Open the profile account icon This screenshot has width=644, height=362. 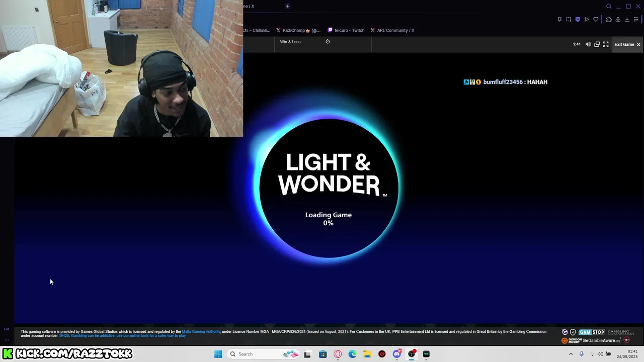click(x=618, y=20)
